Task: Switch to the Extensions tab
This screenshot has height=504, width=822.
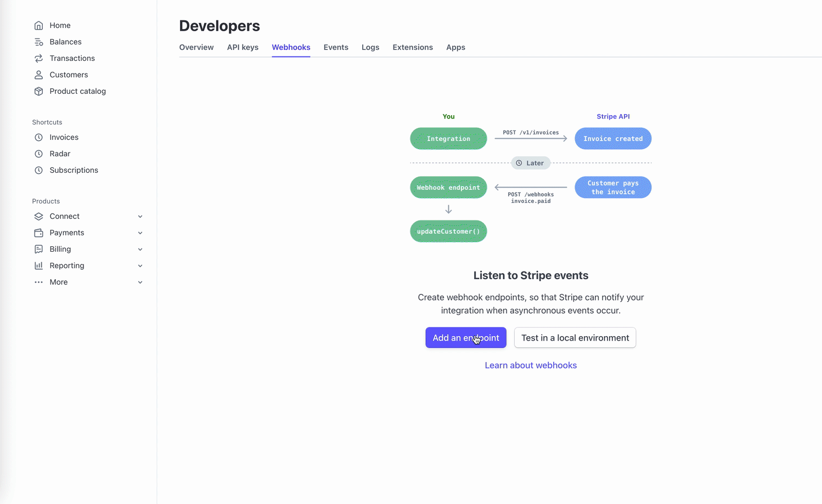Action: 413,47
